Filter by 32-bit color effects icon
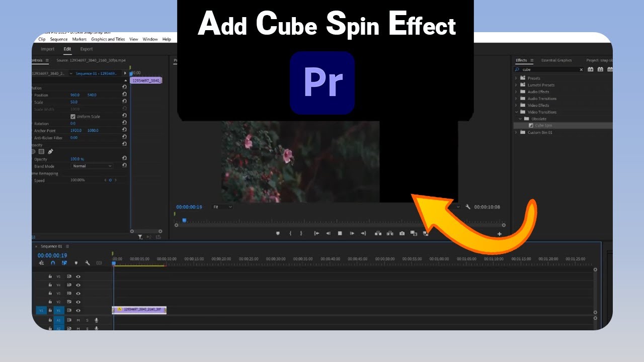Screen dimensions: 644x362 [x=600, y=69]
